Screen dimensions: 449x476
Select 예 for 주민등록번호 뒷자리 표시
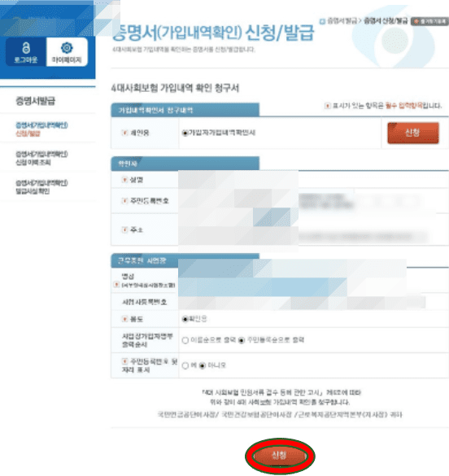point(185,365)
